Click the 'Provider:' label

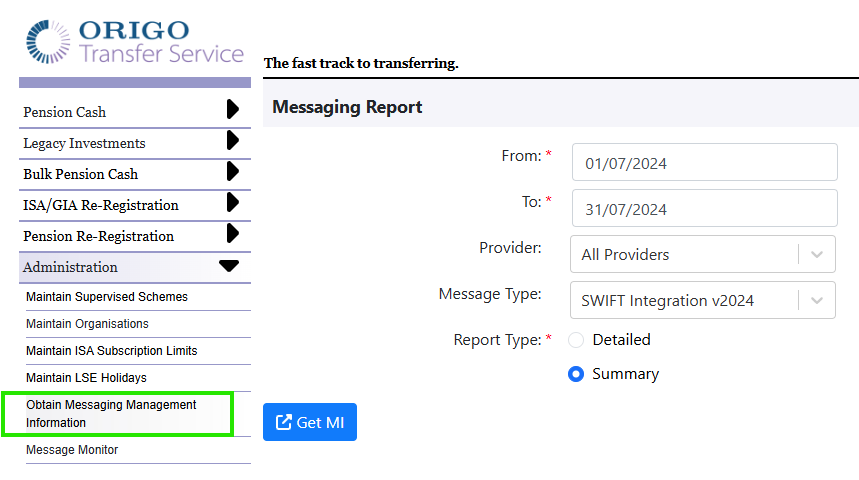[x=510, y=248]
